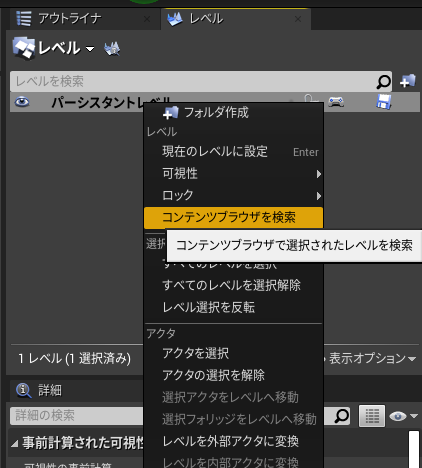Focus the 詳細の検索 field
422x468 pixels.
click(x=77, y=416)
